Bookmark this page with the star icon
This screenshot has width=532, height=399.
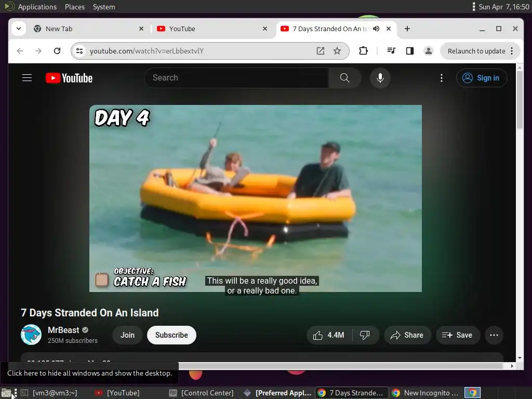(337, 51)
